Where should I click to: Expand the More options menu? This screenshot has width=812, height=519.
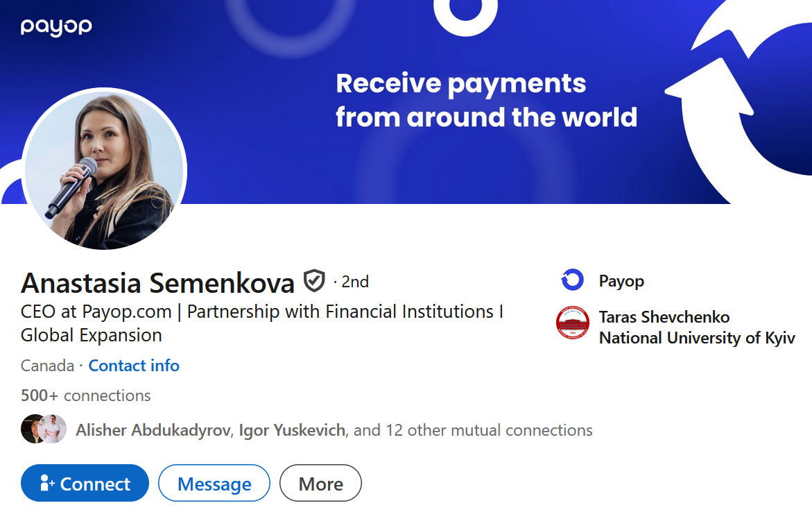pos(320,482)
